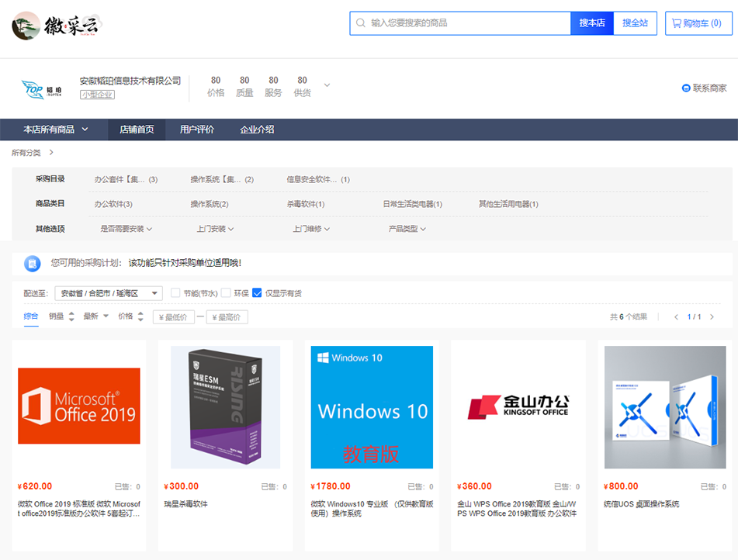Click the 最低价 minimum price field
Image resolution: width=738 pixels, height=560 pixels.
(x=173, y=317)
